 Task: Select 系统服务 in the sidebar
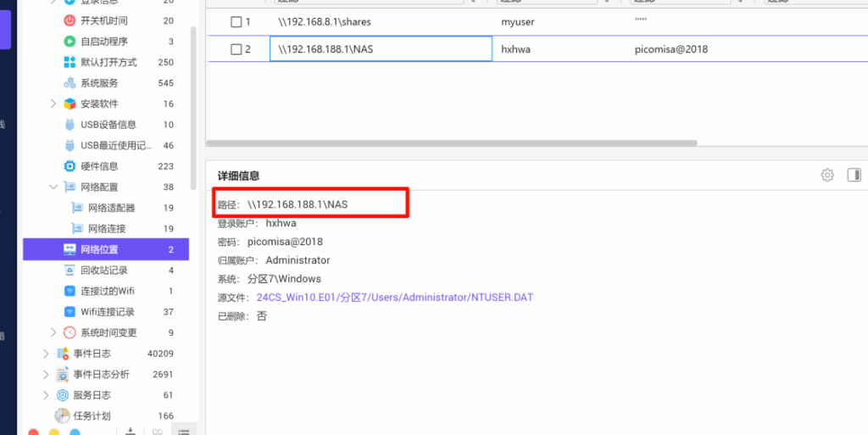pos(98,83)
